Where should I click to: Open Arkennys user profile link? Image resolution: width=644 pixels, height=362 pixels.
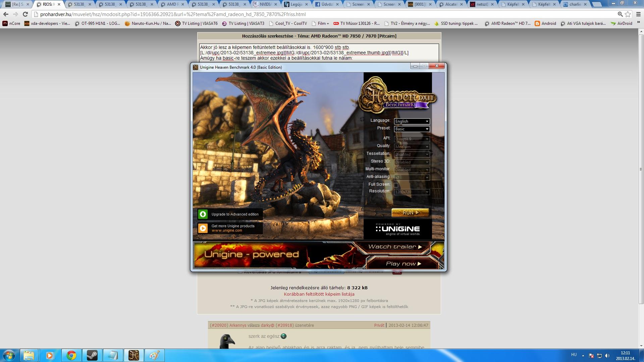[x=238, y=325]
